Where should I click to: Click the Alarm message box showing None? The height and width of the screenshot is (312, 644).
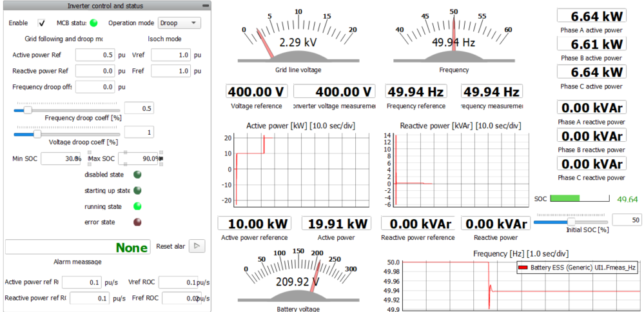pyautogui.click(x=77, y=247)
